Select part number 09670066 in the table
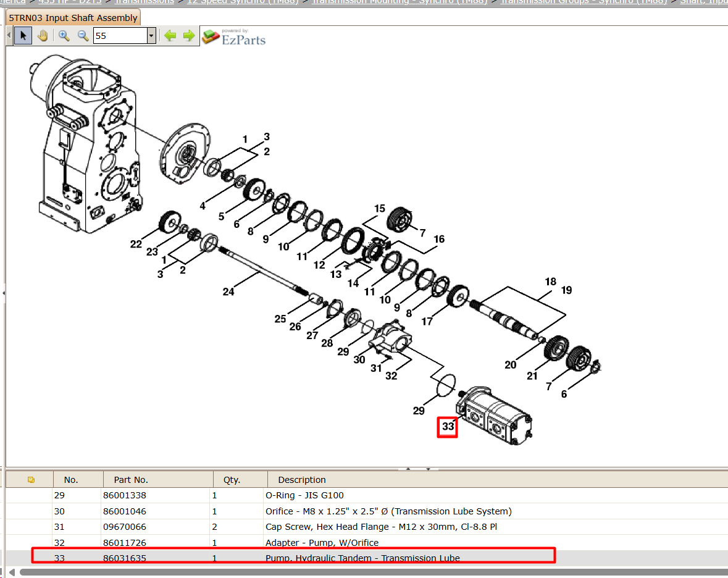Image resolution: width=728 pixels, height=578 pixels. [125, 527]
